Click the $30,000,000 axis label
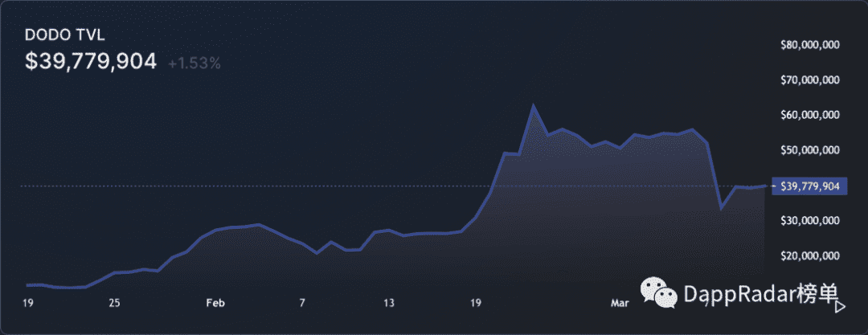 click(x=810, y=221)
